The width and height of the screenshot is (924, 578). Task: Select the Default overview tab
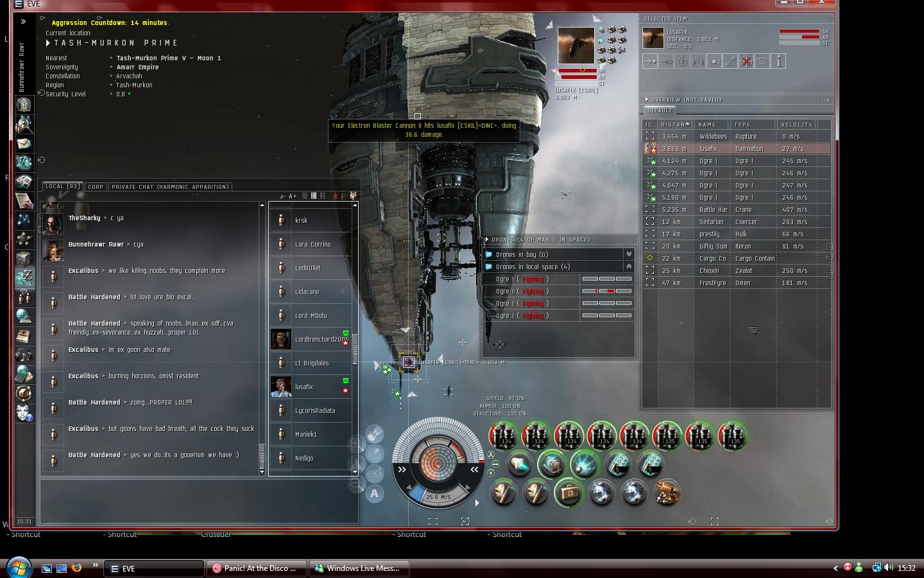(659, 111)
